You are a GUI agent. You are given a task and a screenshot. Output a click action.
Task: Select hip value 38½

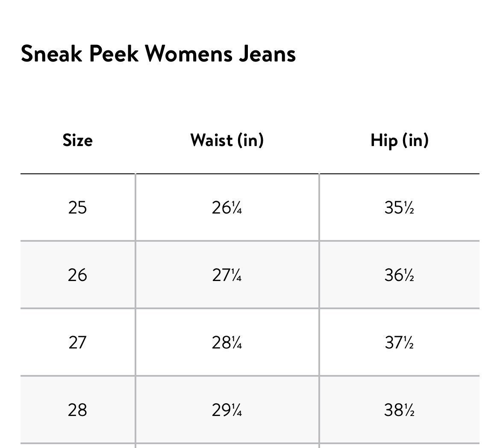coord(399,410)
